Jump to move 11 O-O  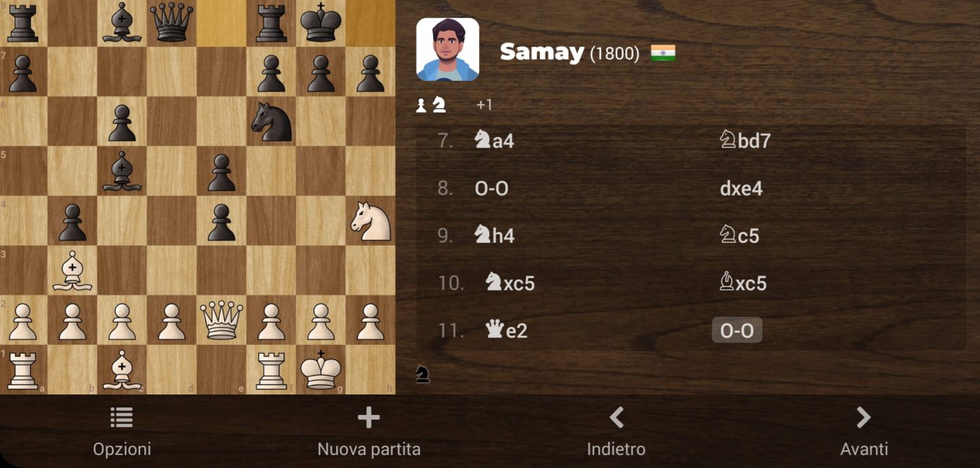pos(737,331)
